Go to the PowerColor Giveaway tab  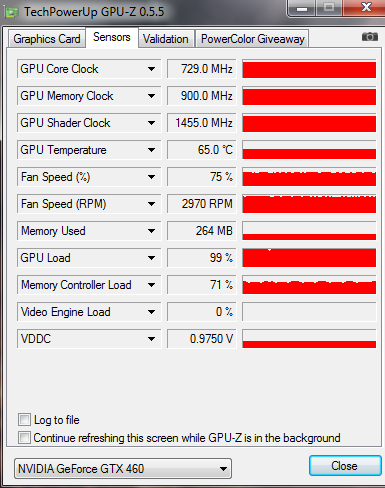coord(252,39)
